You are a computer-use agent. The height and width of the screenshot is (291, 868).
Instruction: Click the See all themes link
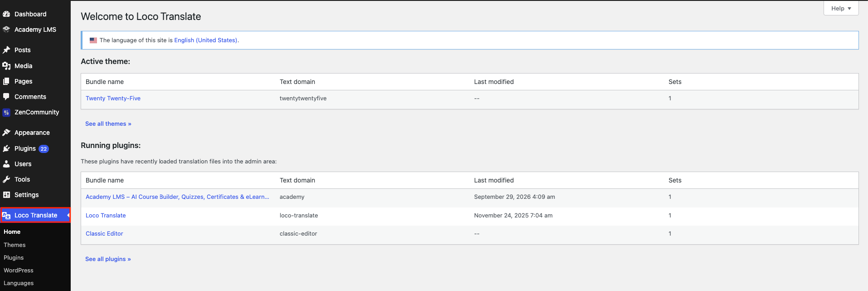pyautogui.click(x=108, y=124)
